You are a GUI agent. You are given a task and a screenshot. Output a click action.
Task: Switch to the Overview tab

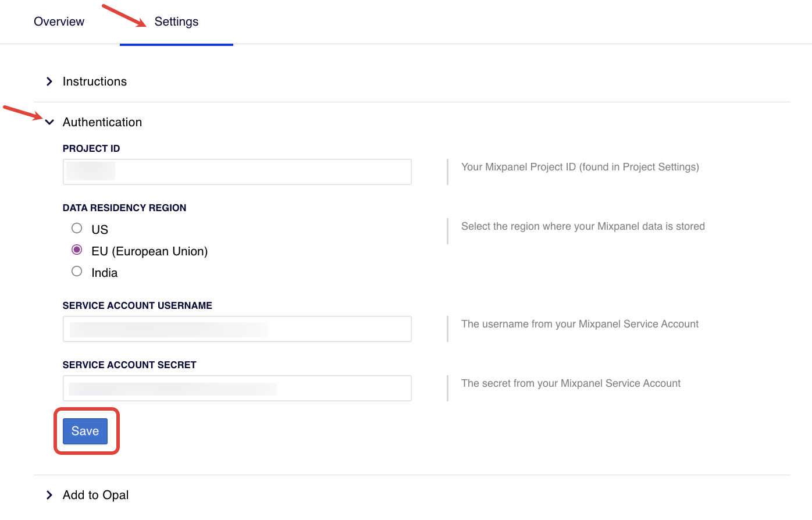click(59, 22)
